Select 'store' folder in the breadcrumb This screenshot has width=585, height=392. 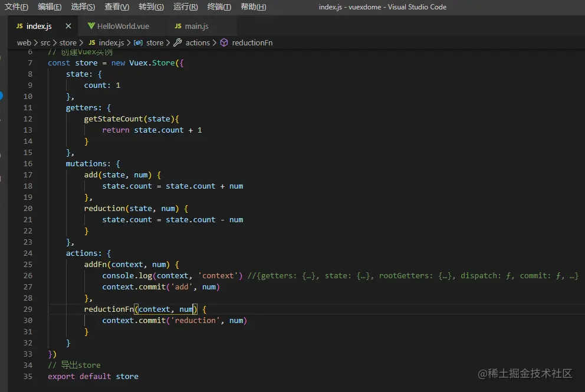pyautogui.click(x=68, y=43)
